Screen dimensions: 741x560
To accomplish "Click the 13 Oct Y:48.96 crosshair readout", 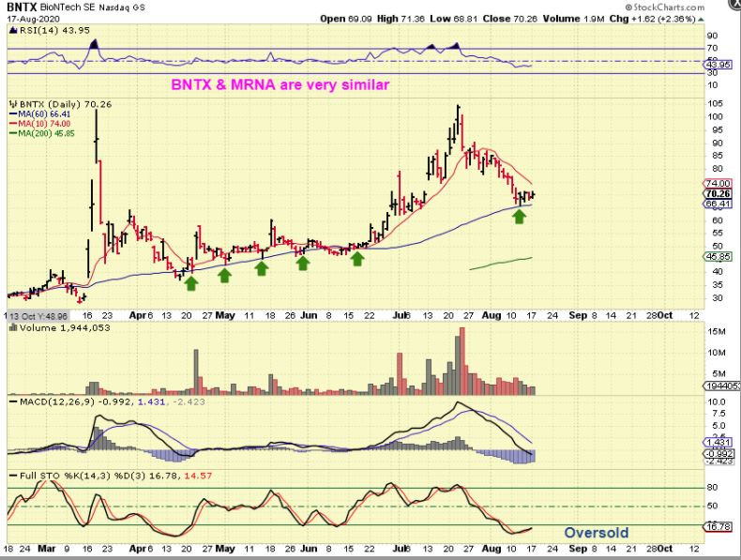I will [x=38, y=316].
